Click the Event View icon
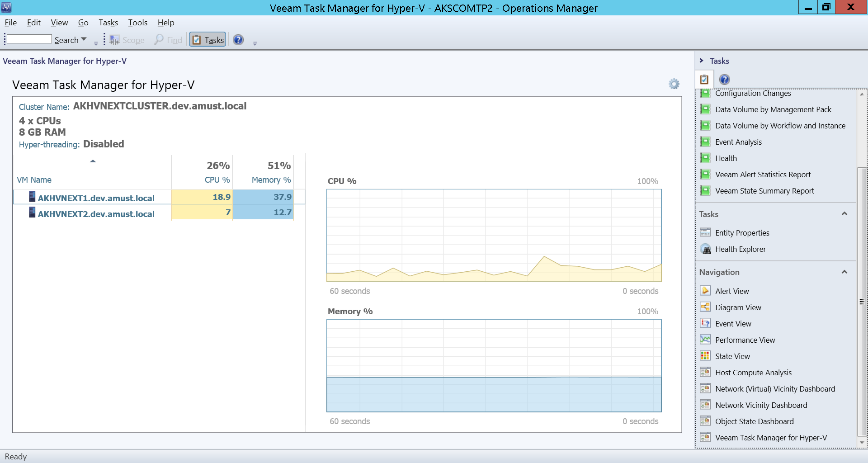 tap(705, 323)
